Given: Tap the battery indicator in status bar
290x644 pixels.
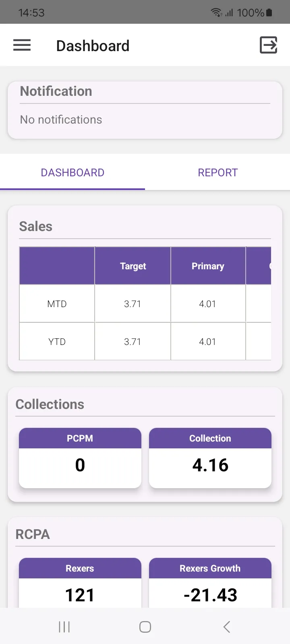Looking at the screenshot, I should [269, 13].
